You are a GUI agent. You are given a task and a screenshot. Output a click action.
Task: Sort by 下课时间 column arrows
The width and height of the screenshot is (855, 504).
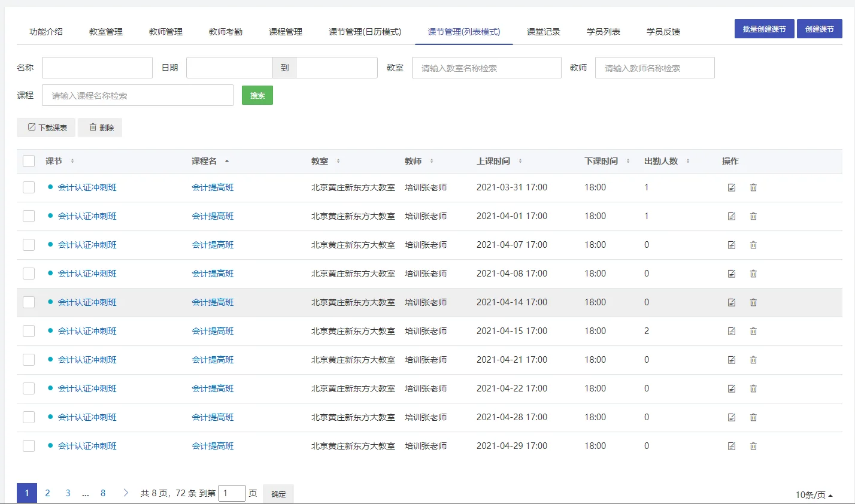coord(628,161)
